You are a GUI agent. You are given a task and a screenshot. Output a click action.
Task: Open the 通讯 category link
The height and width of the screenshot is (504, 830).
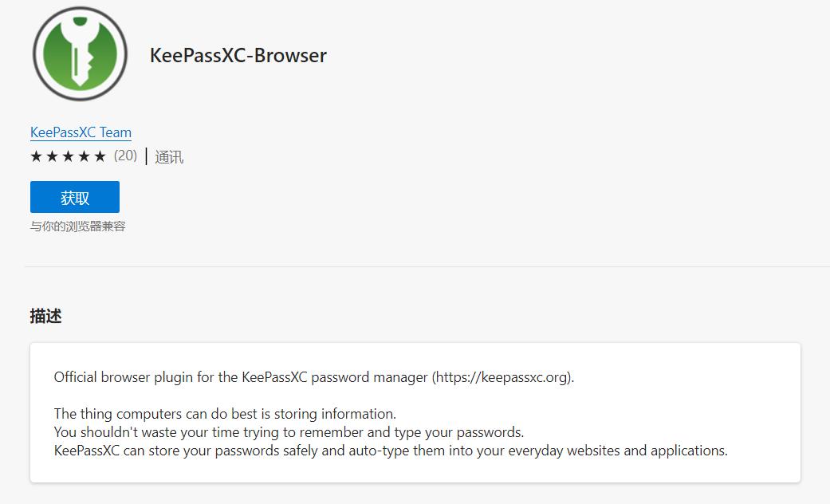point(169,157)
